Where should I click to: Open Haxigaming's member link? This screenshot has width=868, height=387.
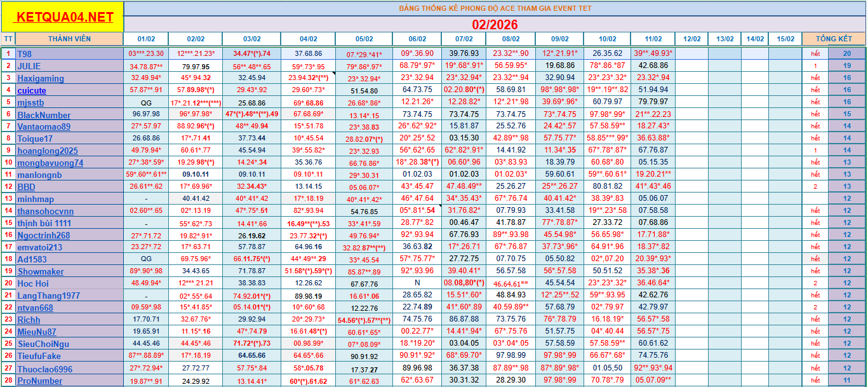coord(41,78)
